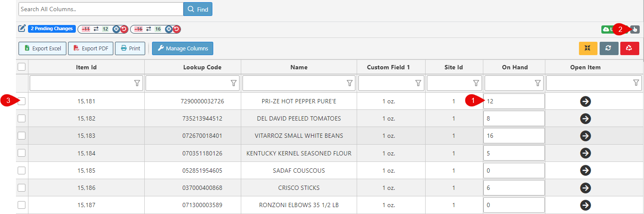Screen dimensions: 644x214
Task: Click the pending changes edit icon
Action: click(22, 28)
